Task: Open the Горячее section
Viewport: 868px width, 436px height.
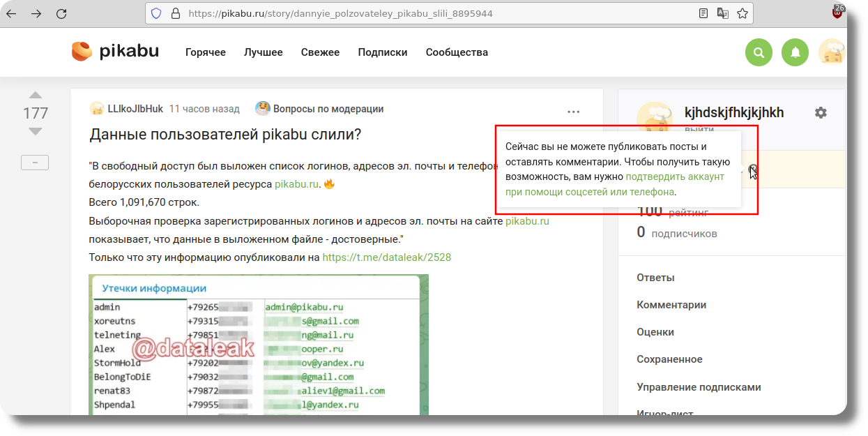Action: [x=206, y=52]
